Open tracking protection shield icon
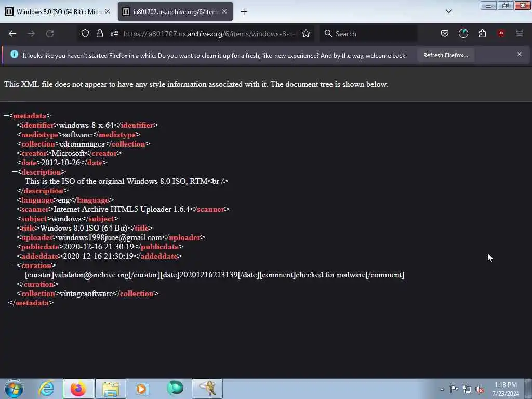This screenshot has width=532, height=399. click(x=85, y=33)
